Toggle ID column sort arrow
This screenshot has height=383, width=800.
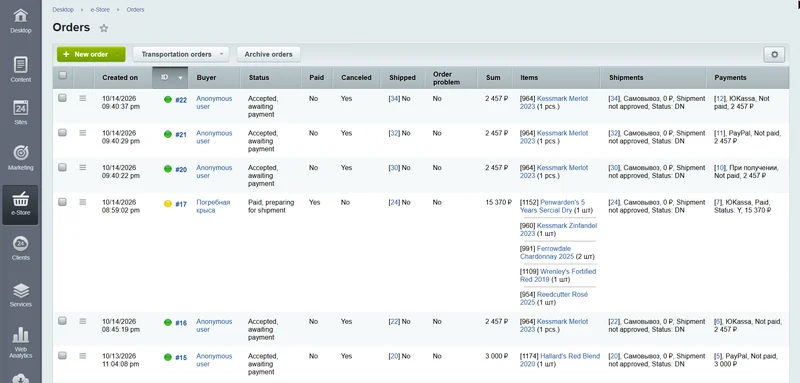point(180,78)
